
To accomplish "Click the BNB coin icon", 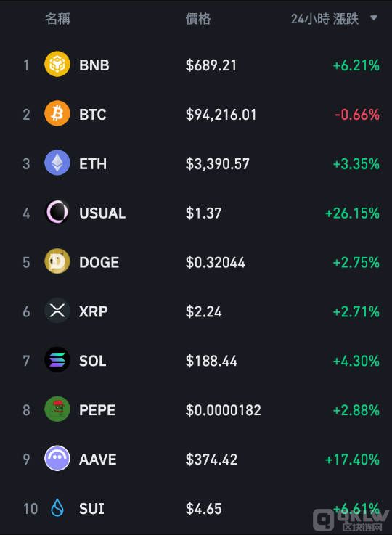I will 57,64.
